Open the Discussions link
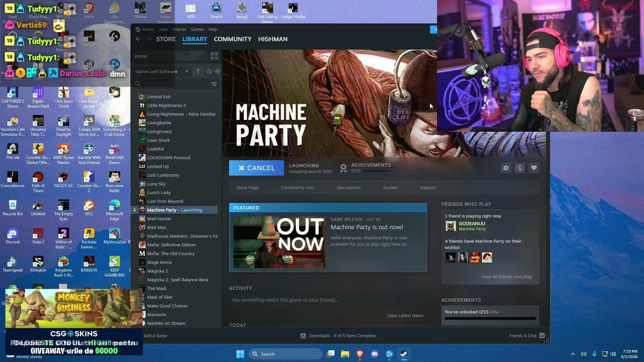Screen dimensions: 644x362 pos(349,188)
